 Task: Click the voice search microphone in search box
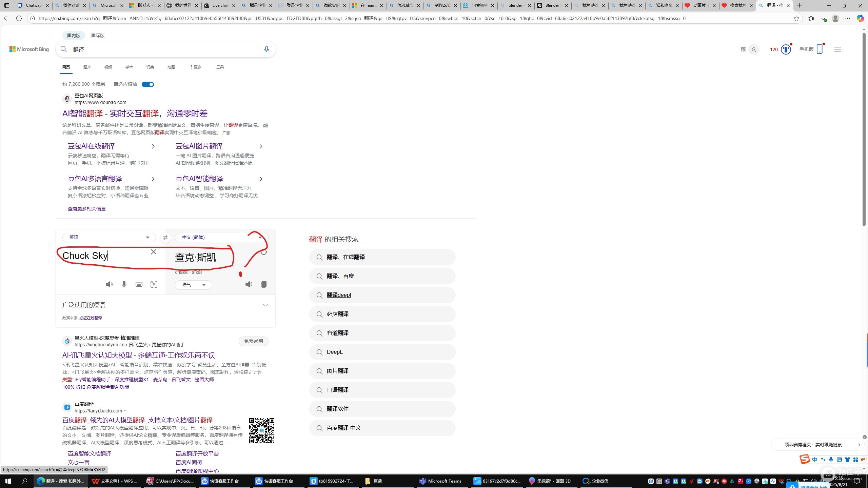(267, 49)
